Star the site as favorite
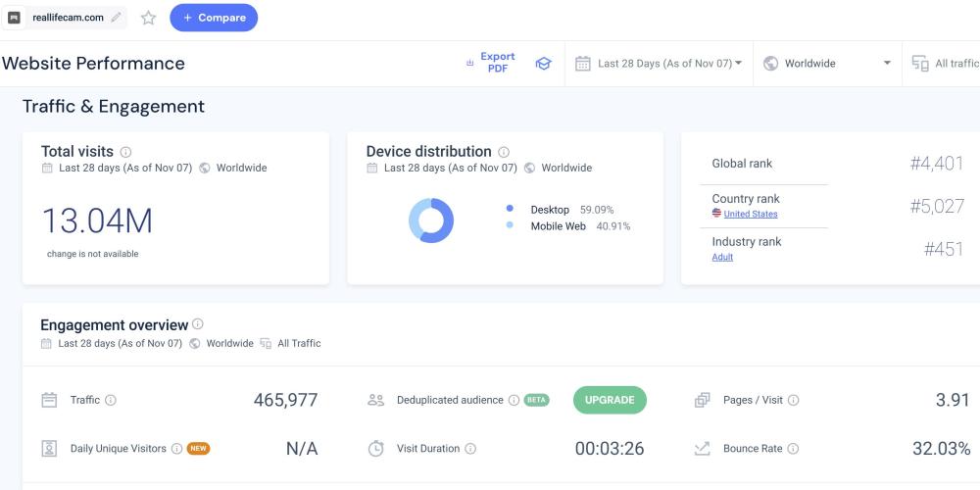The image size is (980, 490). click(149, 18)
